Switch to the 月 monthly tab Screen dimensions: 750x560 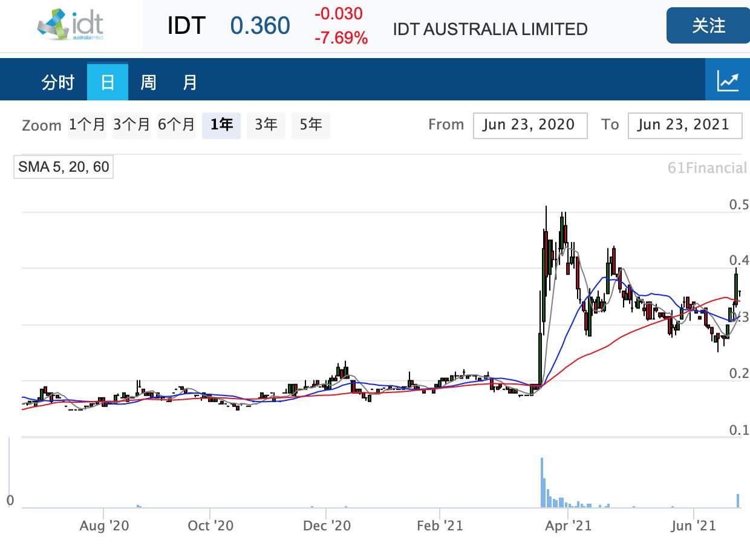click(x=190, y=82)
